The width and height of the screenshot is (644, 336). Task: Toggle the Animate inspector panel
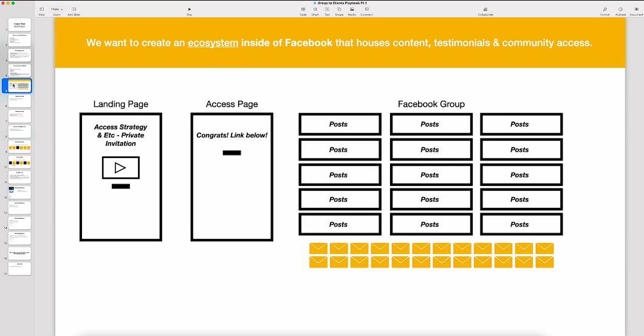tap(620, 10)
